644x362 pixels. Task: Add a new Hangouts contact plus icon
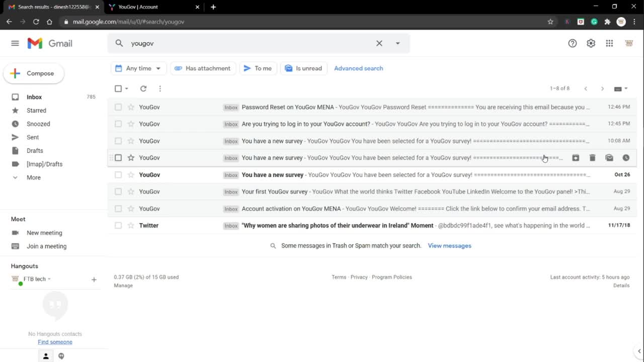[x=94, y=280]
